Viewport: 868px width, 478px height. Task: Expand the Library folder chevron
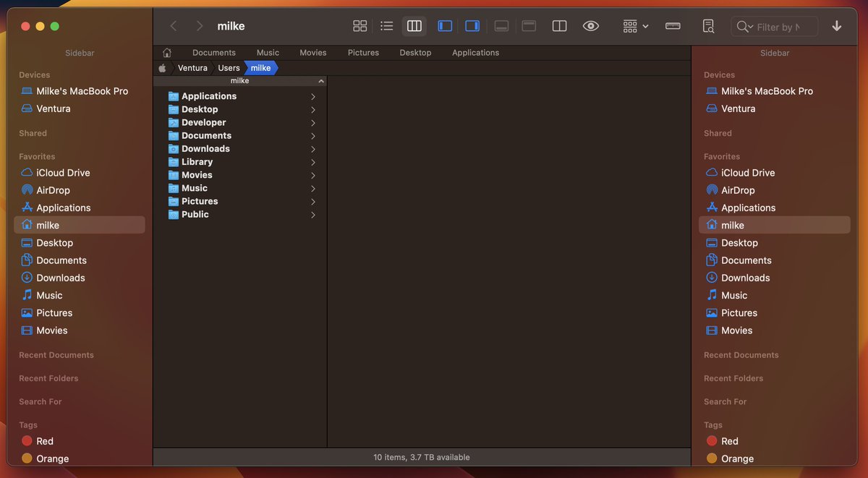tap(313, 162)
